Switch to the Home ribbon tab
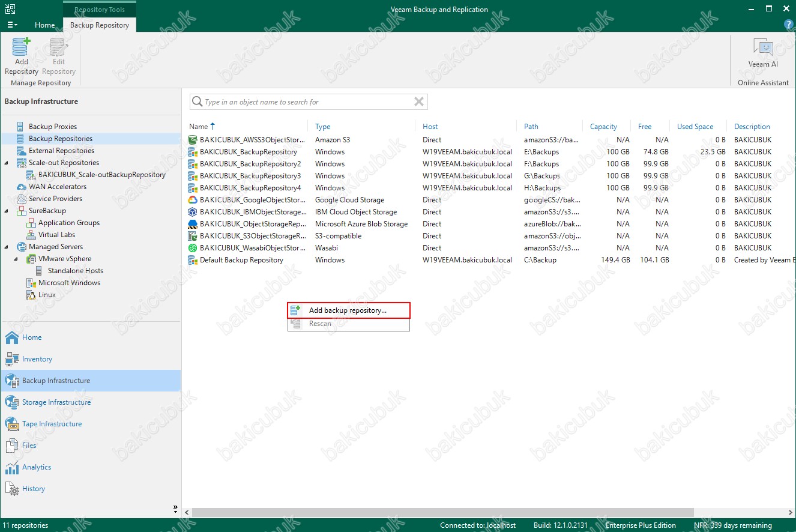Image resolution: width=796 pixels, height=532 pixels. point(45,25)
